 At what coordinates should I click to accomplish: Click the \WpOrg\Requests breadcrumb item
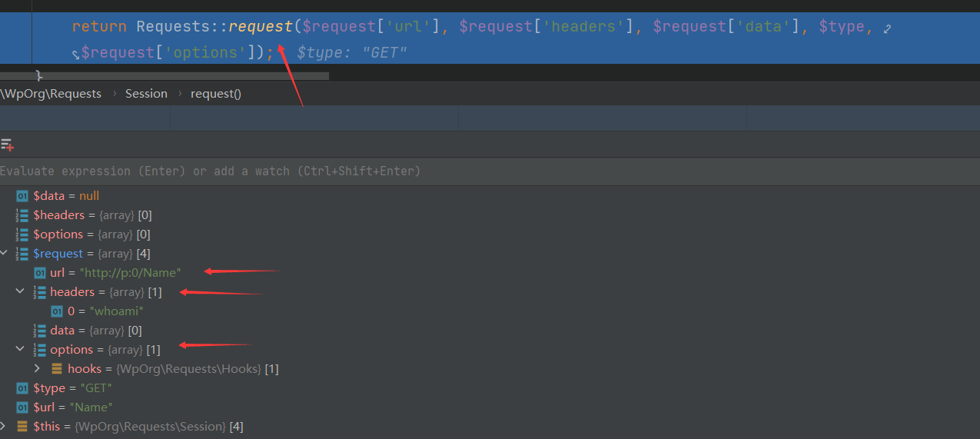[51, 94]
